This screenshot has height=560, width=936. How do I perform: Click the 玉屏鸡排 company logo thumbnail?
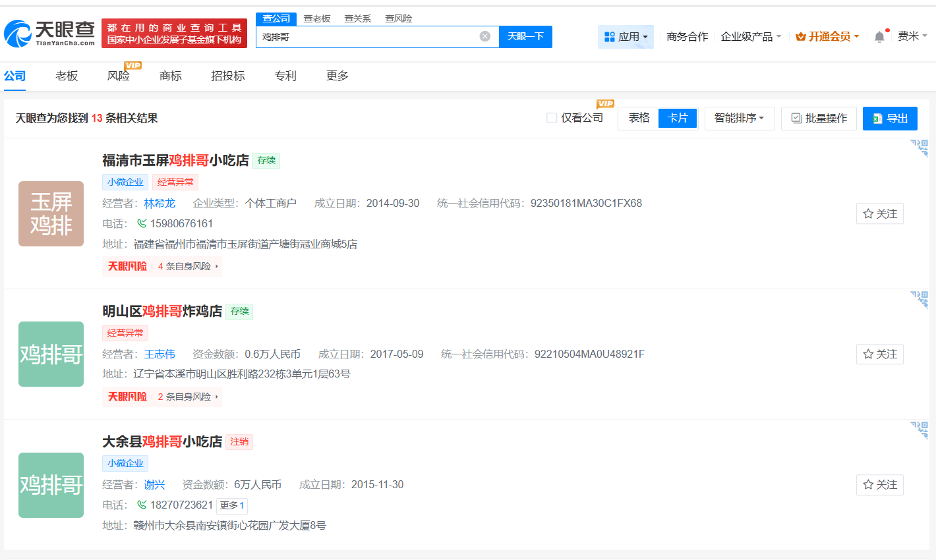(x=51, y=213)
